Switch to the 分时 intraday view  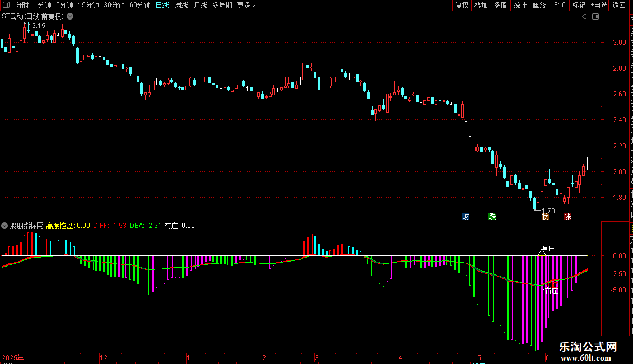(22, 5)
